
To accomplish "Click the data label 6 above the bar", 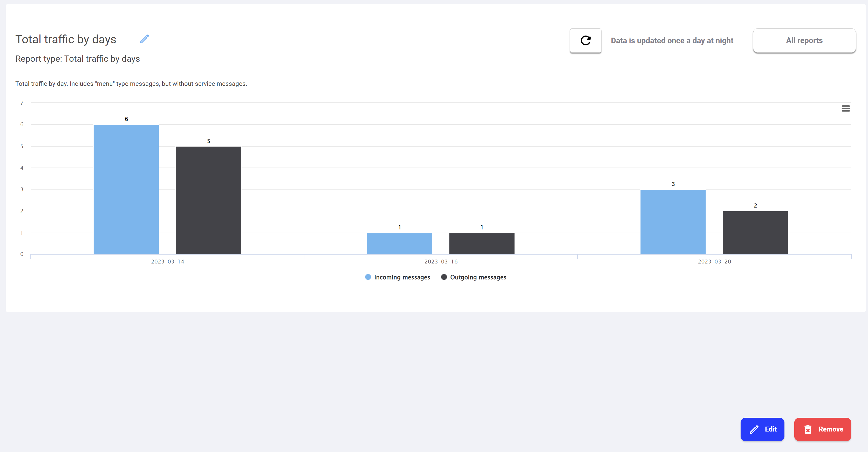I will click(x=126, y=119).
